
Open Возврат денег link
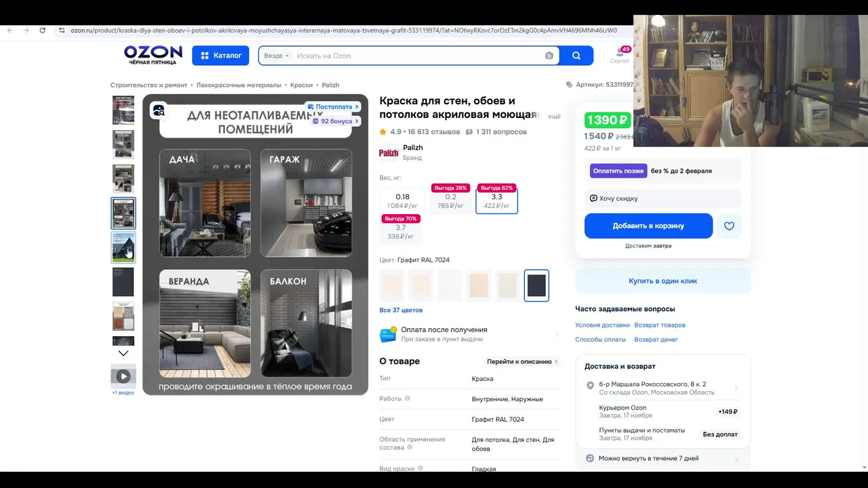pyautogui.click(x=656, y=340)
